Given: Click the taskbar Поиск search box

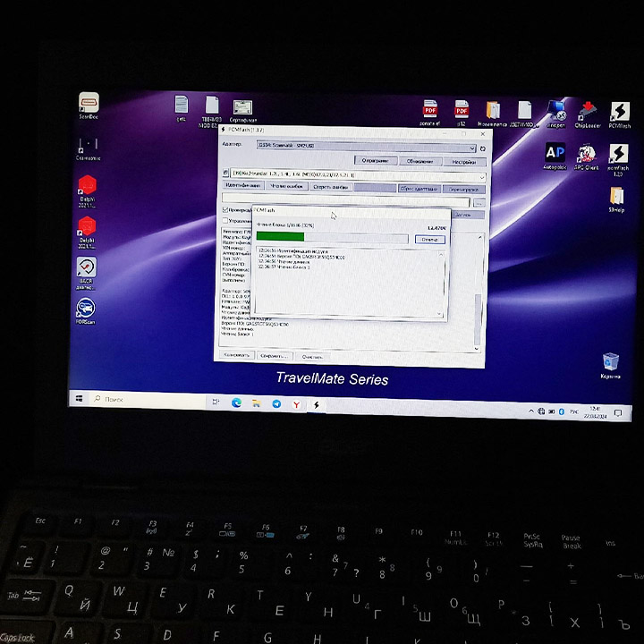Looking at the screenshot, I should [x=148, y=400].
